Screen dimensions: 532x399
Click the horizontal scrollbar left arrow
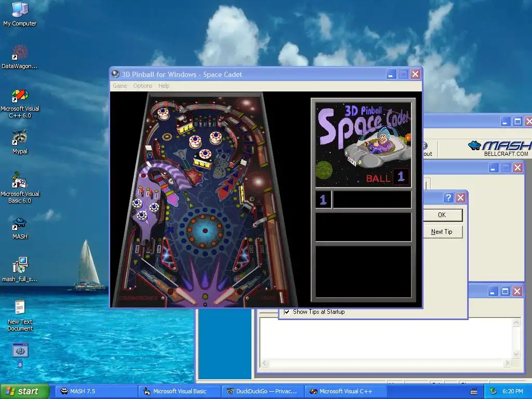coord(264,363)
